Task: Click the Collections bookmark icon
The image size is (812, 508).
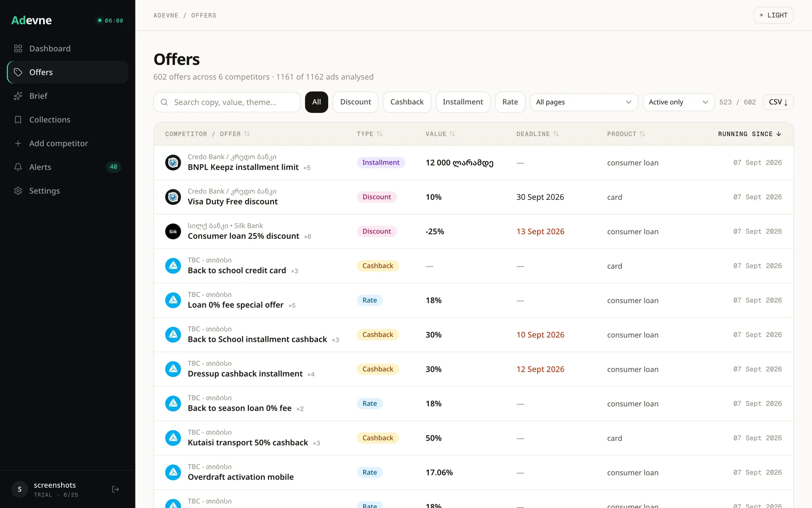Action: click(18, 120)
